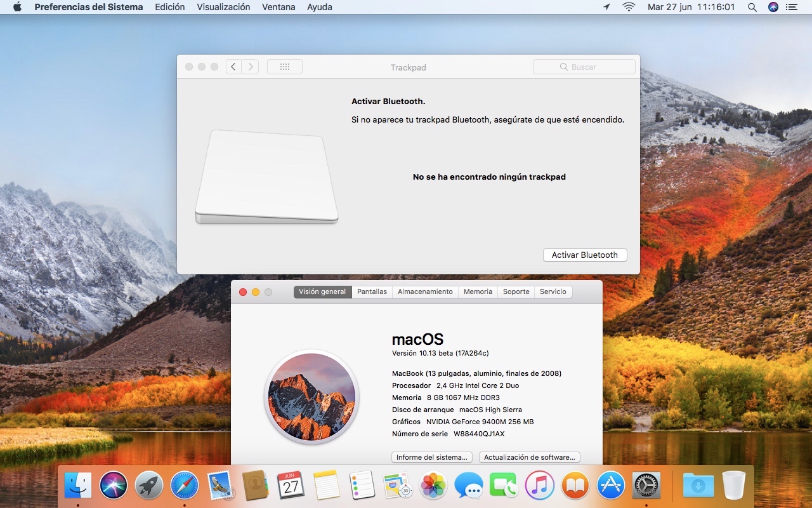Click the menu bar clock Mar 27 jun
The image size is (812, 508).
click(x=691, y=7)
